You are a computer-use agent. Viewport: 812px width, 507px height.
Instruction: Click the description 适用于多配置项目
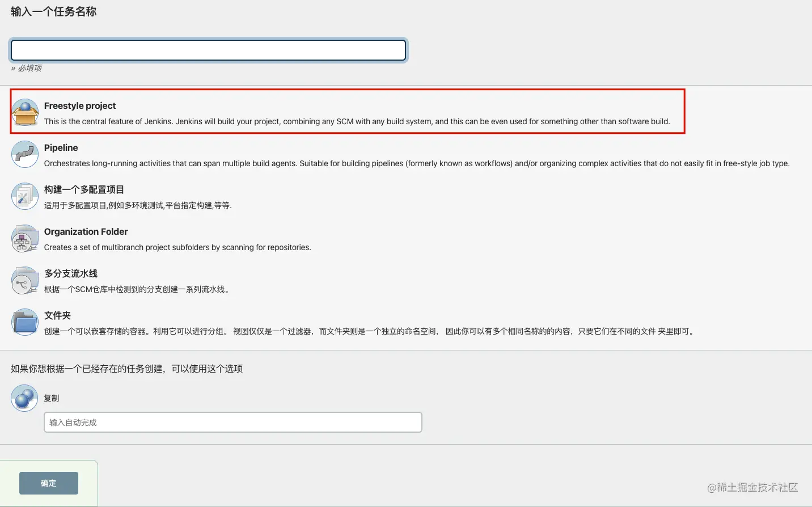[x=138, y=205]
